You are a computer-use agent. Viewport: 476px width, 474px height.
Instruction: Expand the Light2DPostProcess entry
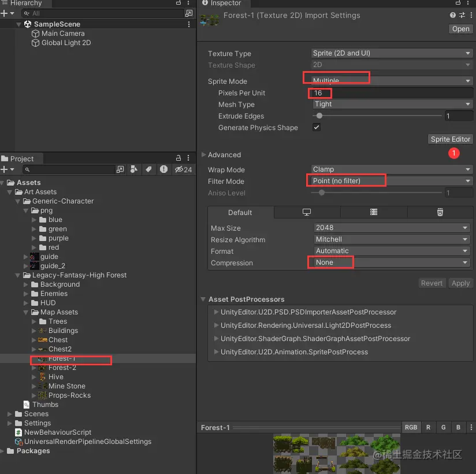(216, 325)
